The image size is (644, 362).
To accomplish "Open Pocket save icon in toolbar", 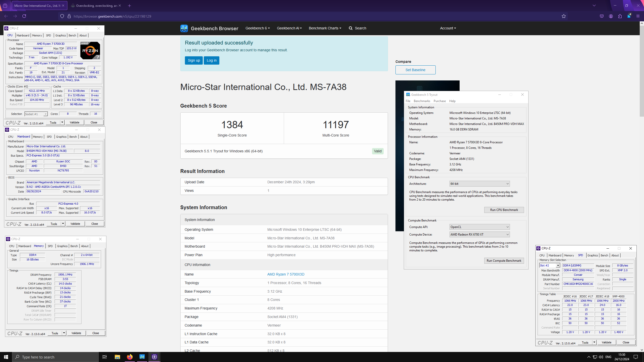I will (602, 16).
